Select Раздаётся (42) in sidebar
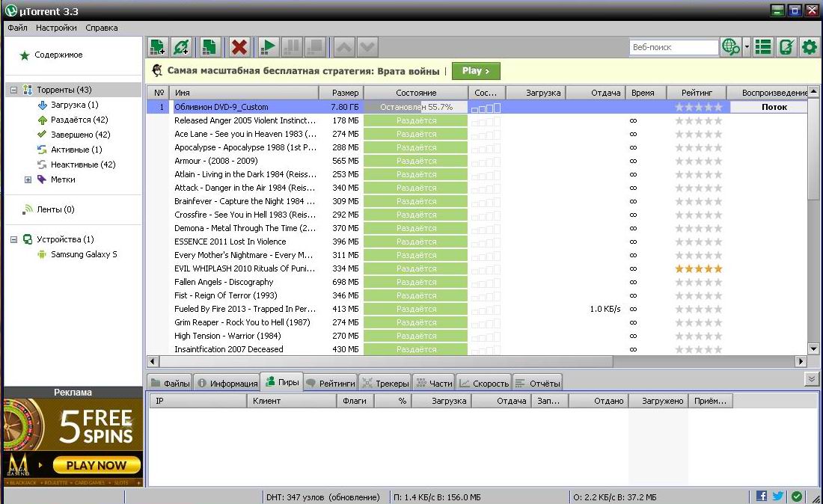This screenshot has height=504, width=823. pos(79,120)
